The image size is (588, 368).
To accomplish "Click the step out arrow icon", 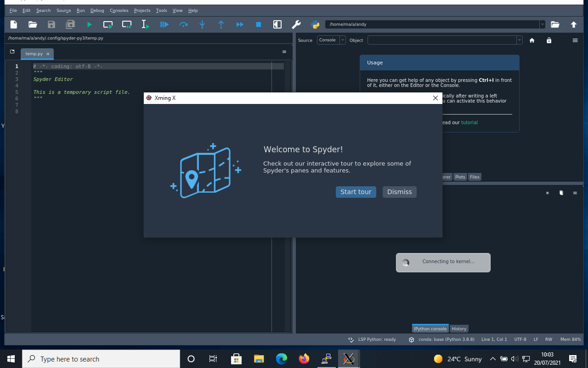I will [x=221, y=24].
